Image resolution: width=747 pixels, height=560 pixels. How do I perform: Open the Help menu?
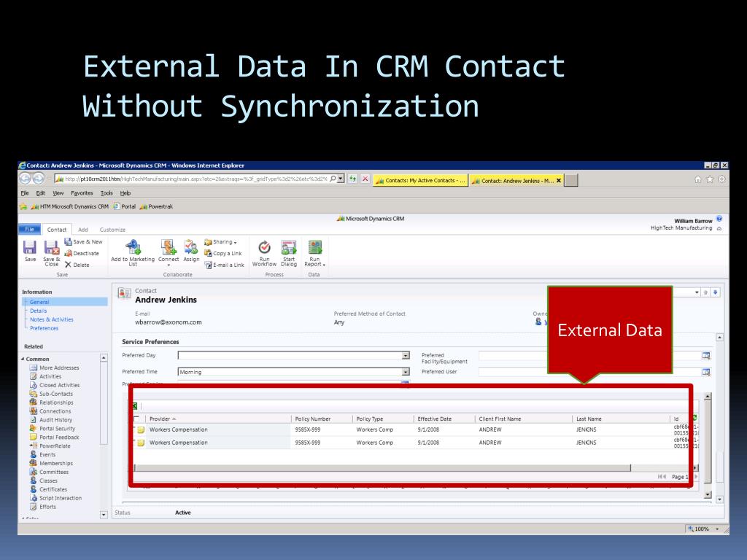125,192
